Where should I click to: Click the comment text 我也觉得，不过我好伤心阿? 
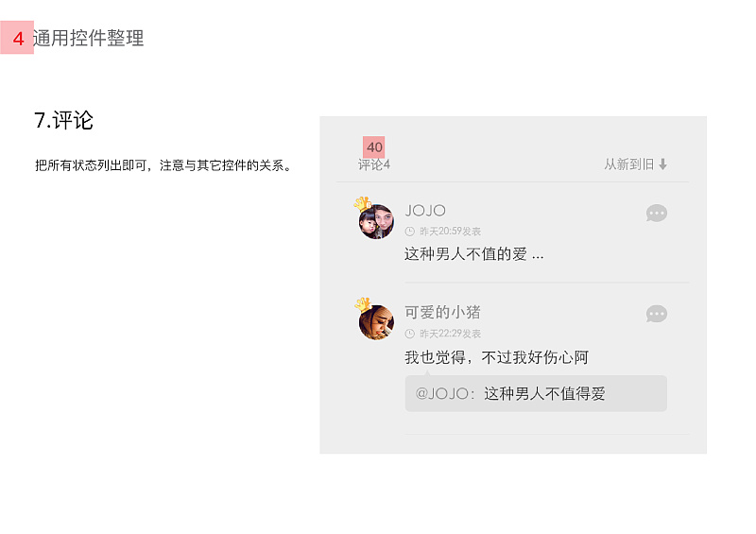click(497, 357)
